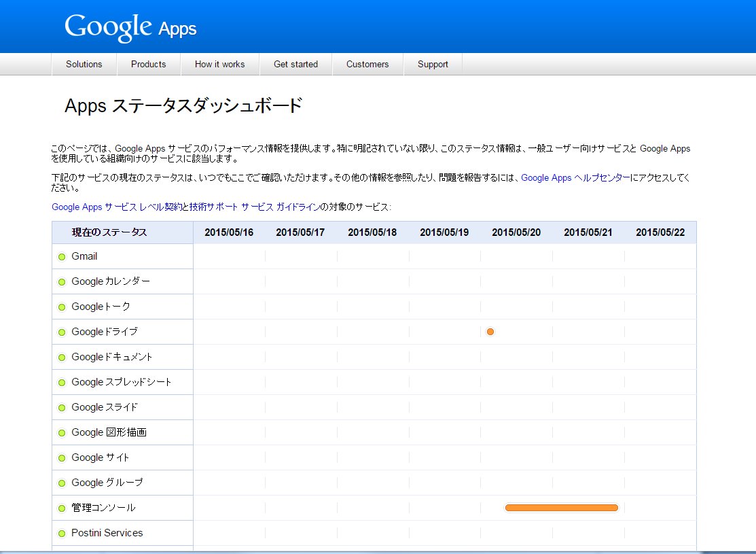Click the 2015/05/18 date header
This screenshot has width=756, height=554.
click(x=372, y=232)
